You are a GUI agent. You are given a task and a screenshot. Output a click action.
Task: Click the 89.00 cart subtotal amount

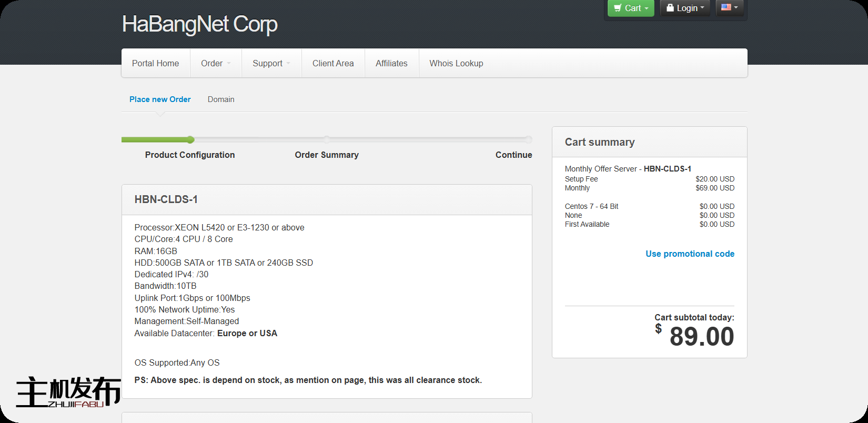701,336
